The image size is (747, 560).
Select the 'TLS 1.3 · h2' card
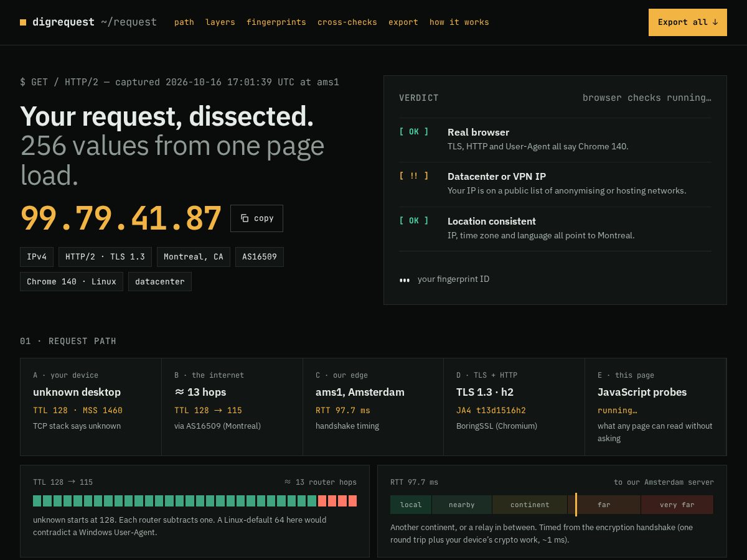coord(514,407)
